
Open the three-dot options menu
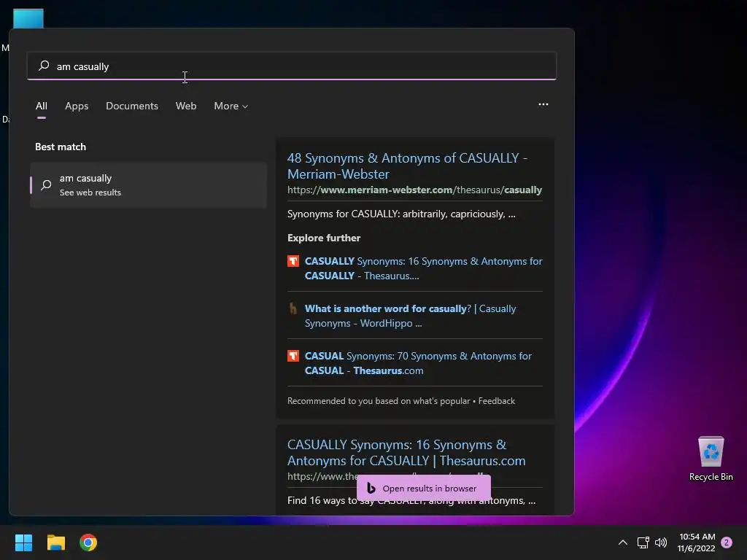(543, 104)
